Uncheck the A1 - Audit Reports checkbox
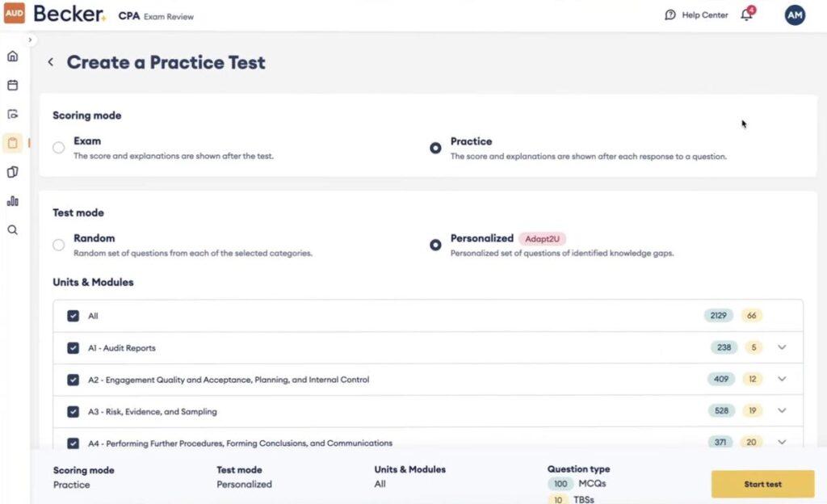 tap(73, 346)
